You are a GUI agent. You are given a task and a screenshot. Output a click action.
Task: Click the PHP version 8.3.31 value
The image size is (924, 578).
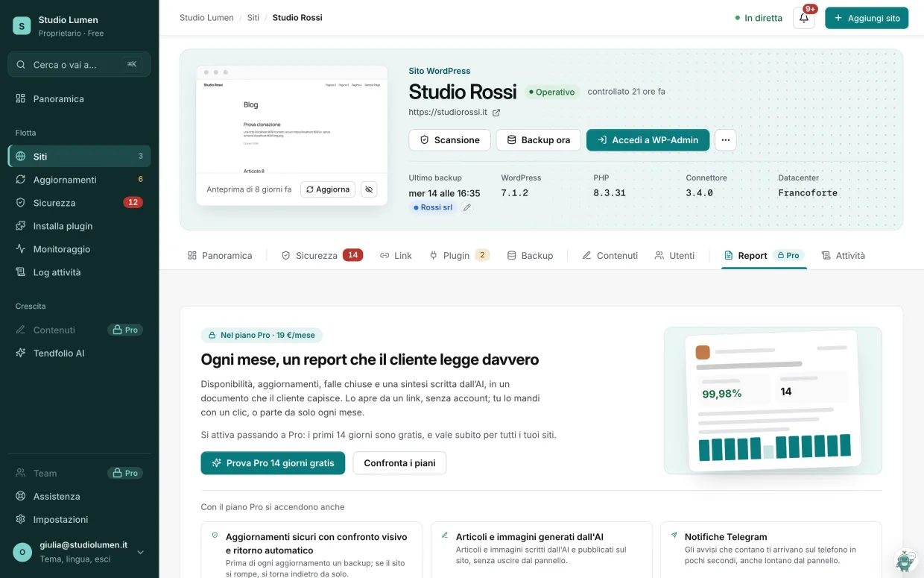pyautogui.click(x=610, y=192)
